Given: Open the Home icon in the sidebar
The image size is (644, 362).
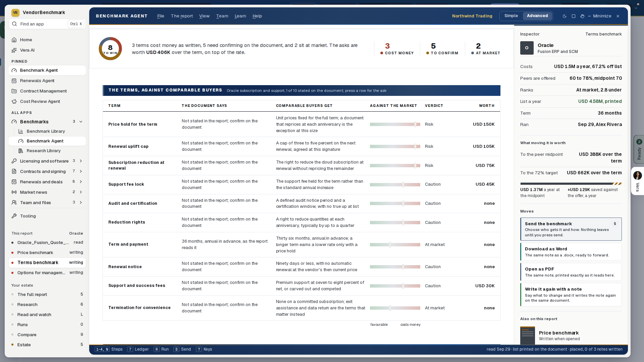Looking at the screenshot, I should click(x=14, y=40).
